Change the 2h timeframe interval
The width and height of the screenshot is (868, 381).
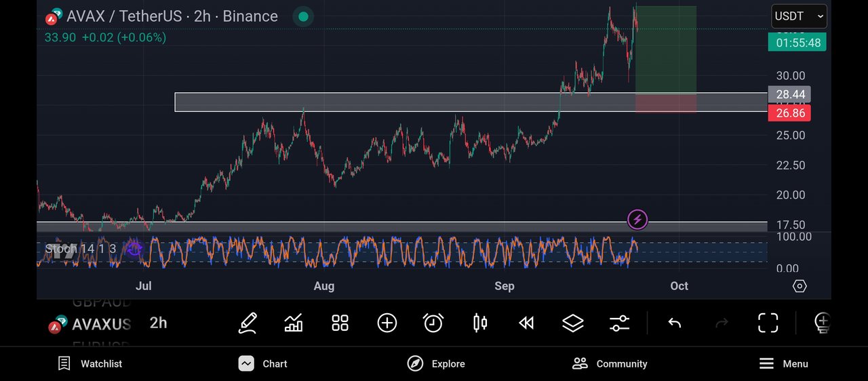coord(158,323)
